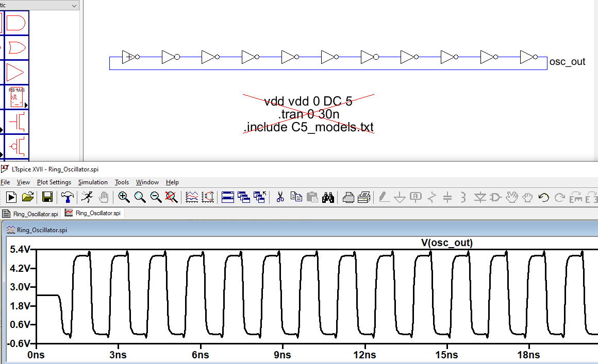This screenshot has height=364, width=598.
Task: Open the Help menu
Action: point(172,182)
